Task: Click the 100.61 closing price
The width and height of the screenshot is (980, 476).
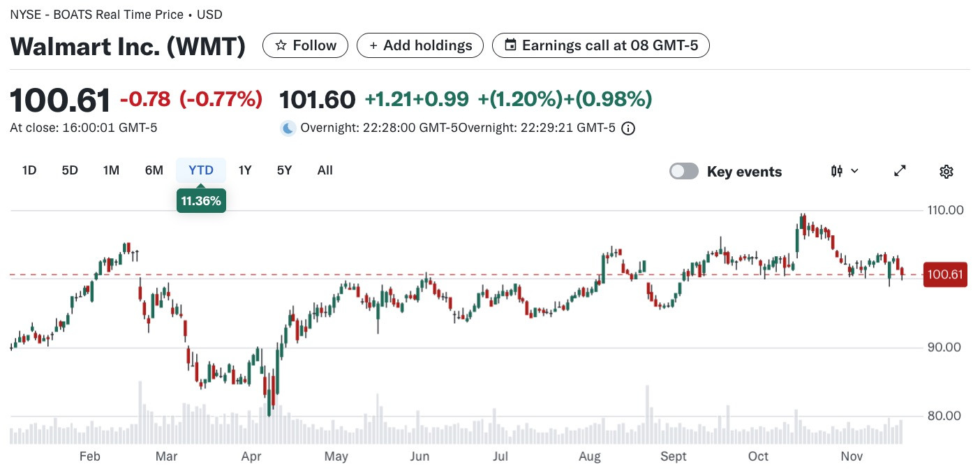Action: point(60,100)
